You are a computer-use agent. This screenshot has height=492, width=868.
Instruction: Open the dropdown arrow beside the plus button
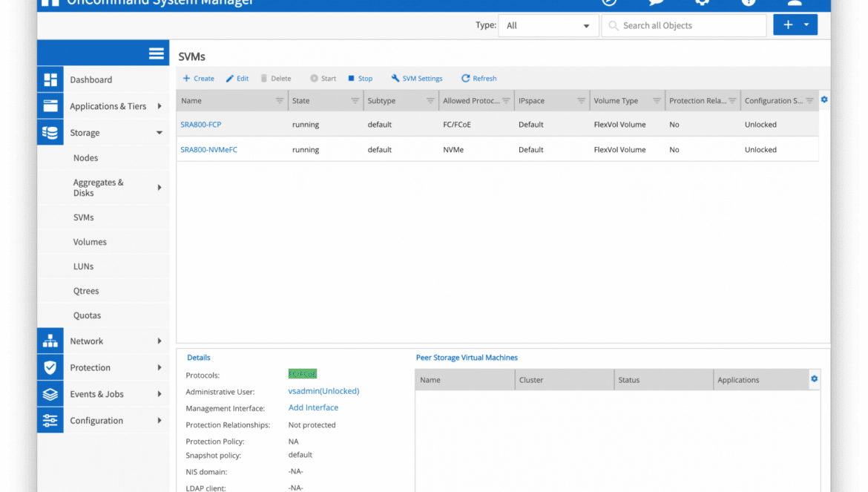[806, 25]
